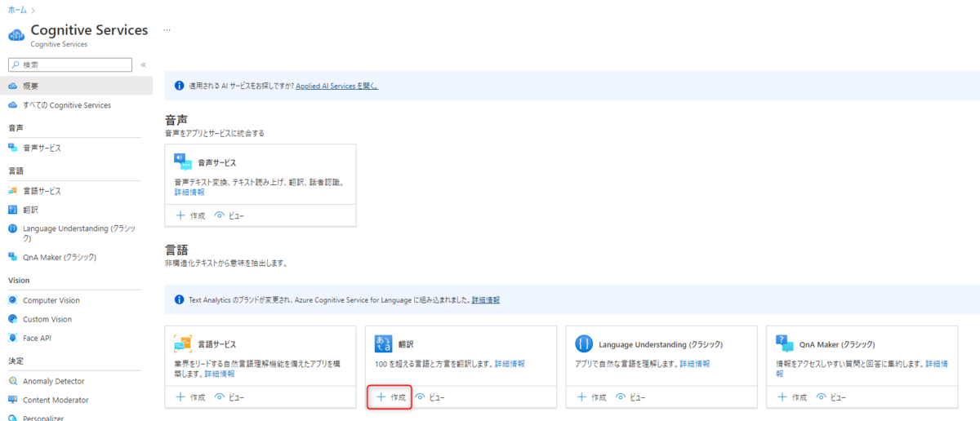Open 詳細情報 link in 音声サービス card
This screenshot has width=980, height=421.
pyautogui.click(x=189, y=192)
